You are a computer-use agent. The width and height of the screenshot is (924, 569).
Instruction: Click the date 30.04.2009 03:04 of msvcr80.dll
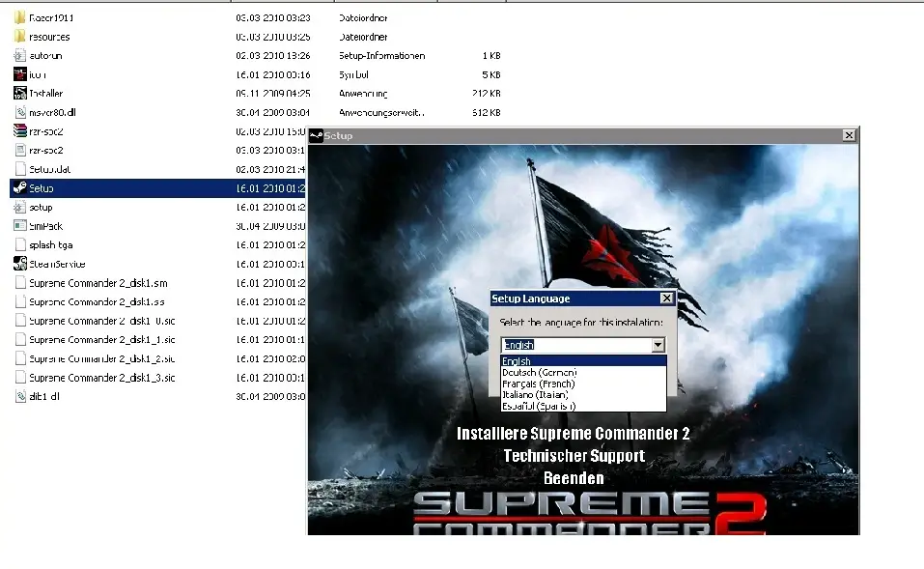tap(273, 112)
